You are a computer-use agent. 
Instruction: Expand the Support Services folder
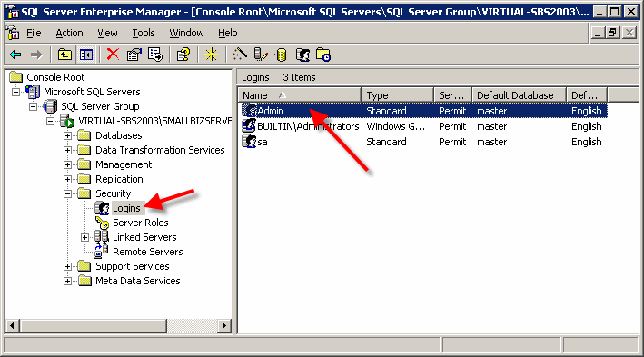pos(67,267)
